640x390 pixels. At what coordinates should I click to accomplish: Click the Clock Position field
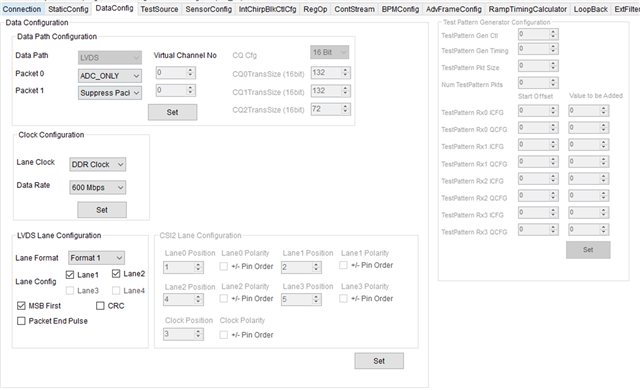(183, 334)
